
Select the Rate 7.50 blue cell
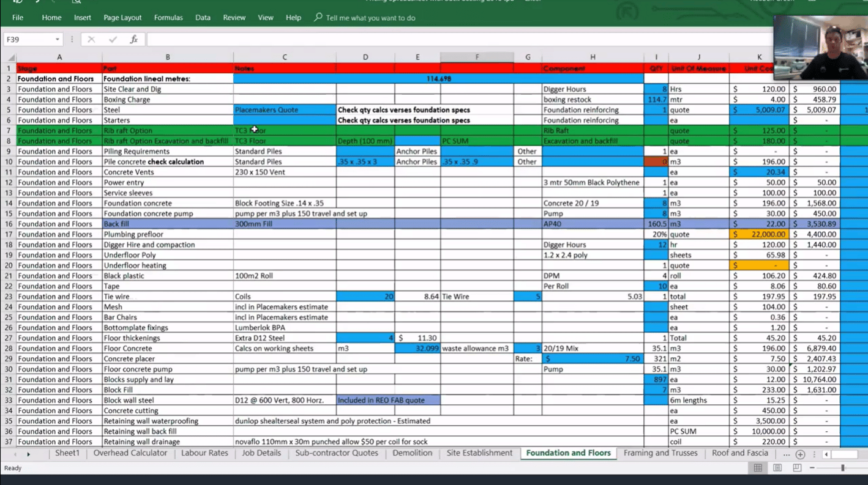[x=593, y=359]
